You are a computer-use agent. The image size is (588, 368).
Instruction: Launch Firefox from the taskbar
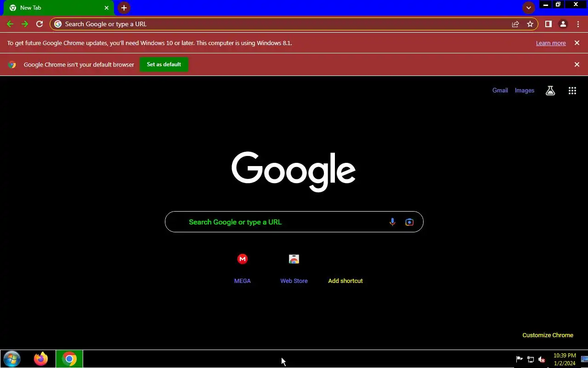pos(41,359)
